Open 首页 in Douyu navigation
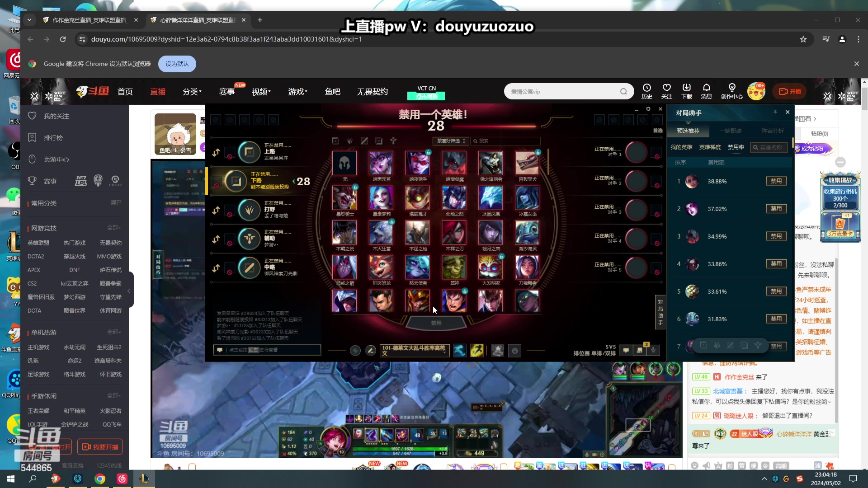The image size is (868, 488). click(x=125, y=92)
